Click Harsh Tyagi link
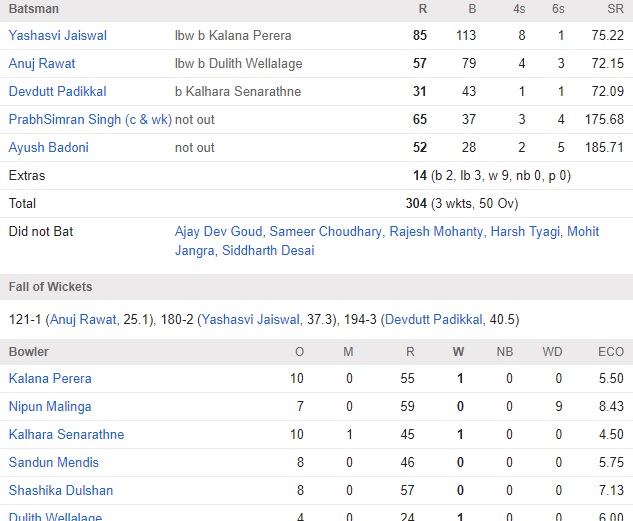The width and height of the screenshot is (633, 521). 525,232
